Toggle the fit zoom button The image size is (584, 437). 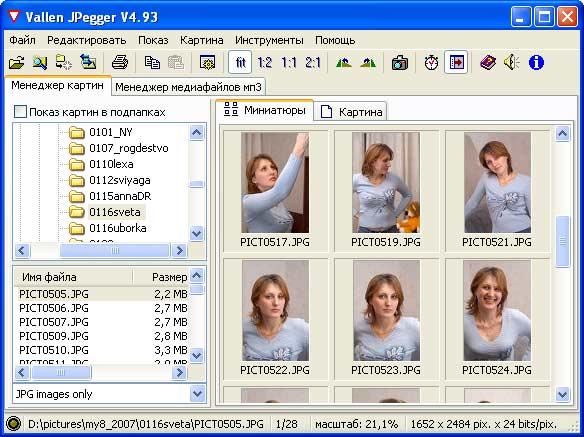pos(240,62)
